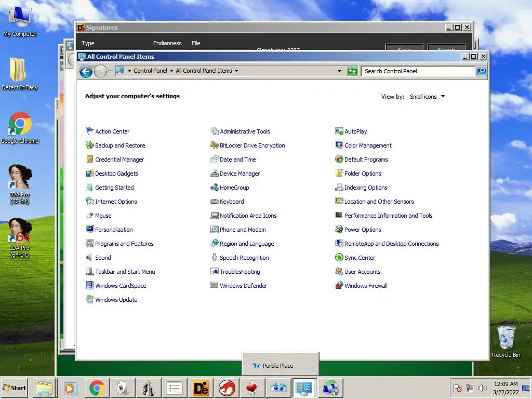This screenshot has width=532, height=399.
Task: Click the Start button
Action: tap(14, 388)
